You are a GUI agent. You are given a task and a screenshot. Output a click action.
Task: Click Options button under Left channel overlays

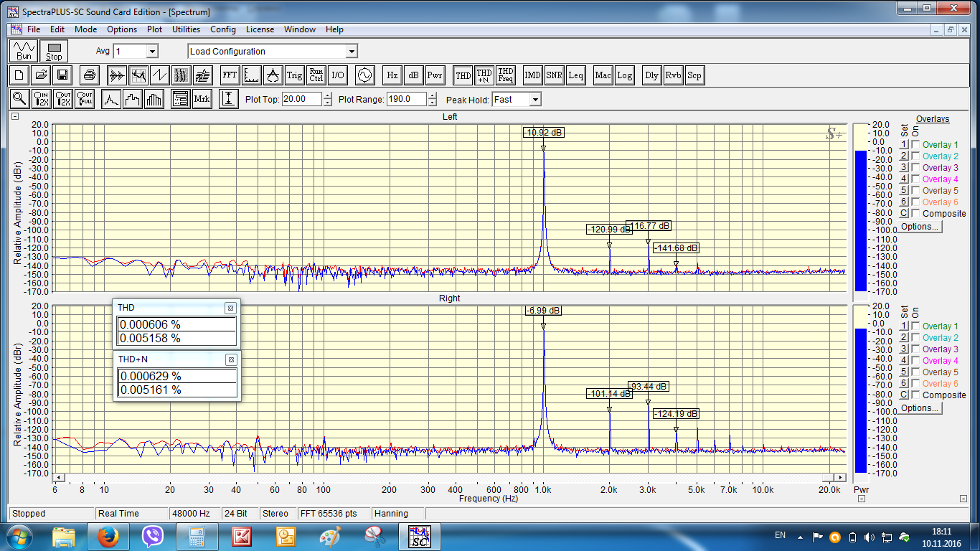click(919, 227)
